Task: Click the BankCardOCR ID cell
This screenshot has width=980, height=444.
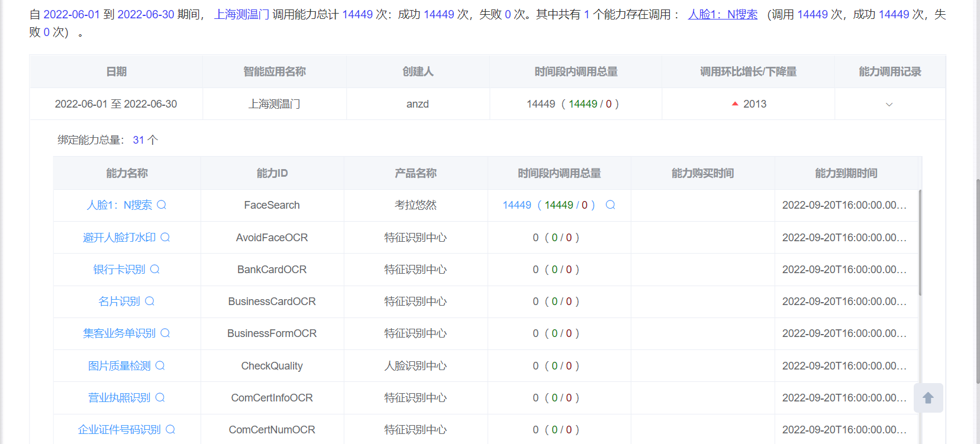Action: point(272,269)
